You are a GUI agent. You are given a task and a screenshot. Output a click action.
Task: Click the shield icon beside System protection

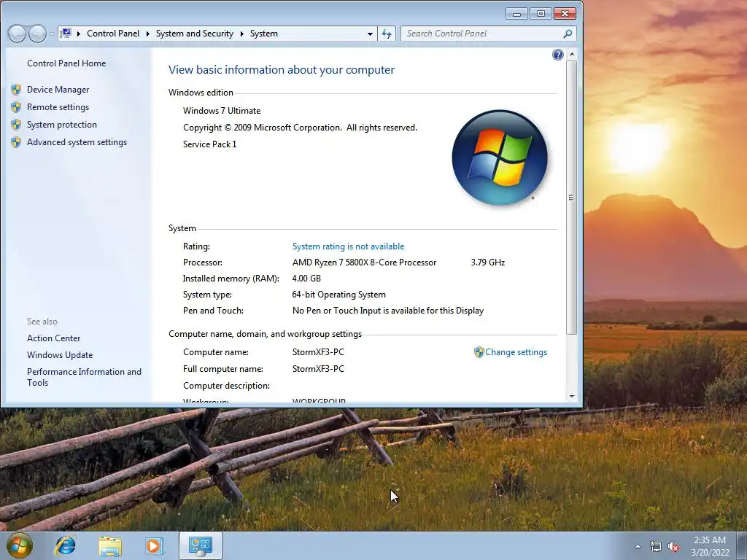point(16,125)
